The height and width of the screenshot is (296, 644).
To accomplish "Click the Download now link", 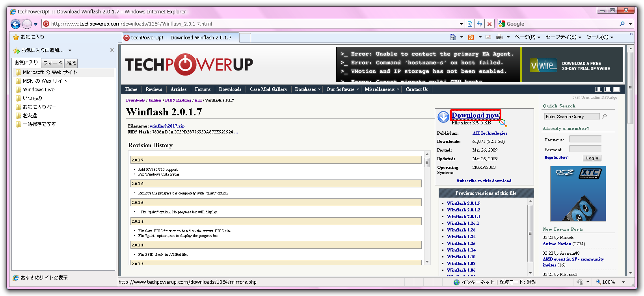I will pyautogui.click(x=476, y=115).
